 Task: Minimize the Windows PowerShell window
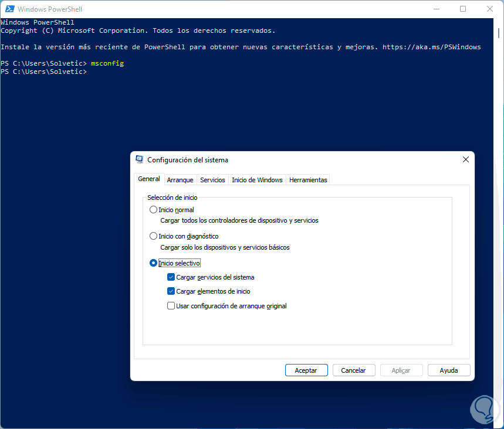(436, 9)
